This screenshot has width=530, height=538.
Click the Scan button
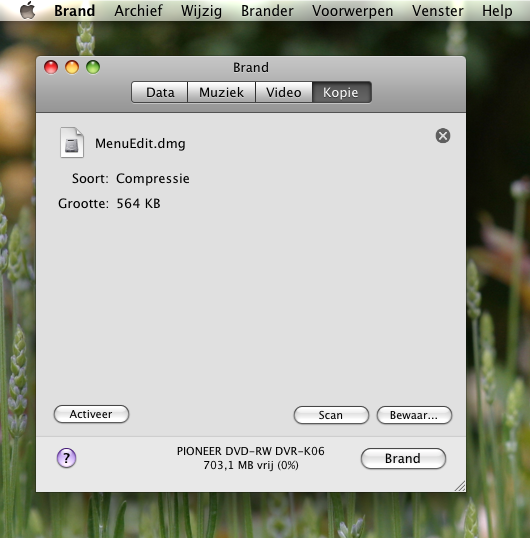(331, 415)
